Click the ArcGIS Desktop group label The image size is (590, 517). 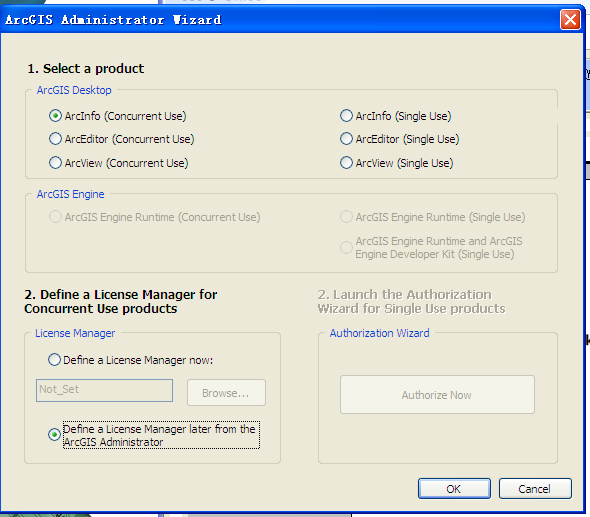pyautogui.click(x=74, y=90)
